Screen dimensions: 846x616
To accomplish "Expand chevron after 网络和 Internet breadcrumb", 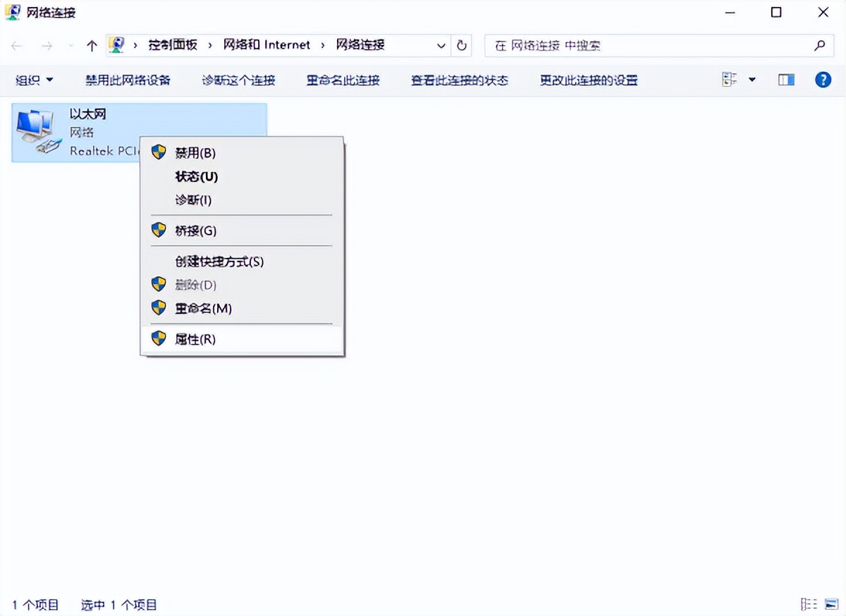I will tap(323, 45).
